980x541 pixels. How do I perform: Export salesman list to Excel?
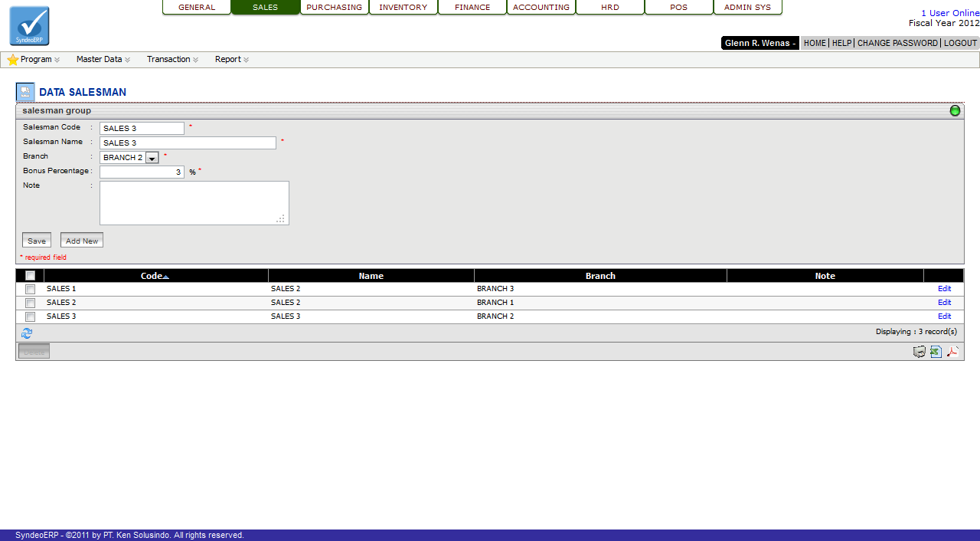(936, 352)
